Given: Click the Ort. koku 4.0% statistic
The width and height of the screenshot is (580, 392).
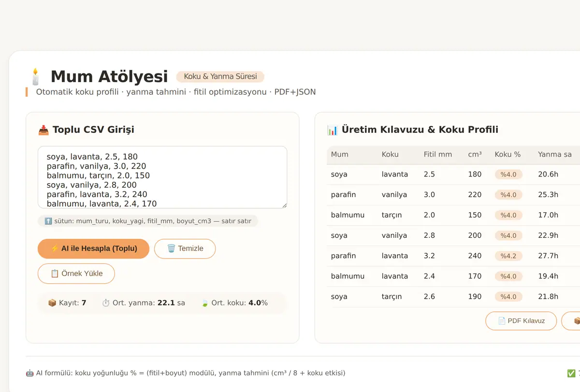Looking at the screenshot, I should coord(234,303).
